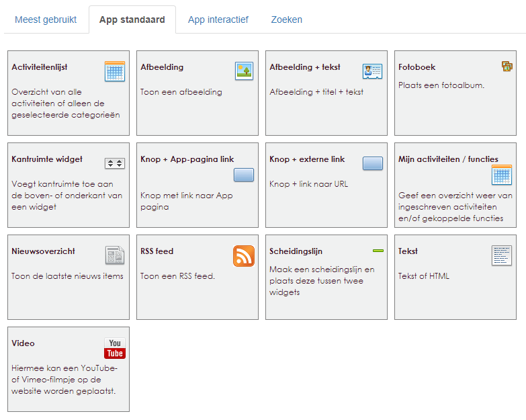This screenshot has height=420, width=526.
Task: Click the Fotoboek widget title
Action: 417,67
